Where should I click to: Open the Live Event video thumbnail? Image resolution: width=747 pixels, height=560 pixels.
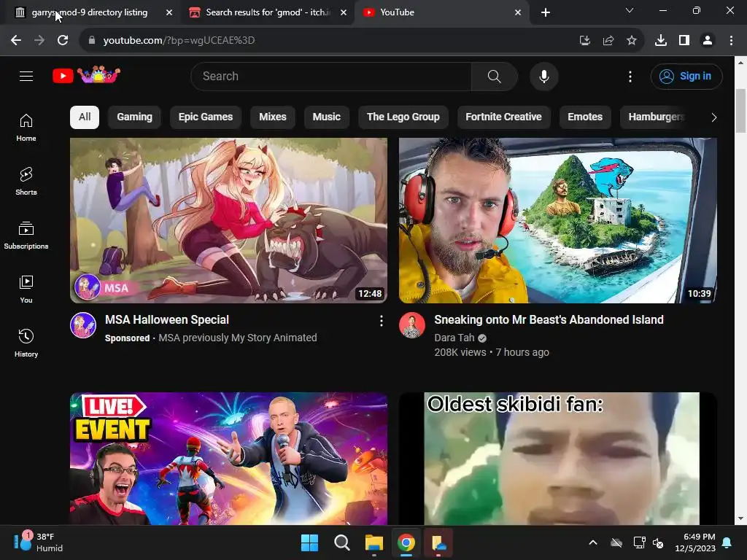228,459
